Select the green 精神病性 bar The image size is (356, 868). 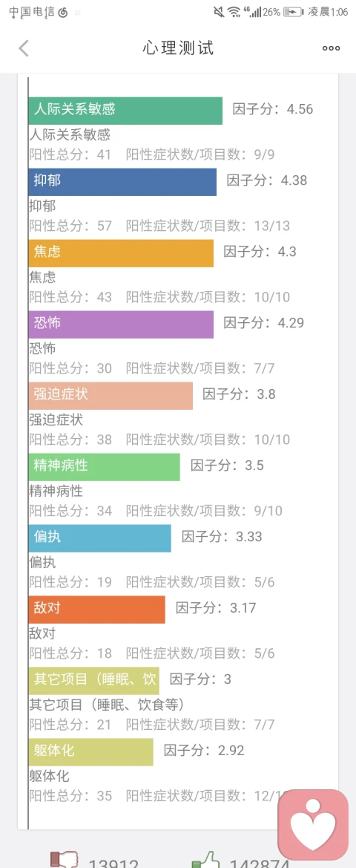pyautogui.click(x=105, y=466)
